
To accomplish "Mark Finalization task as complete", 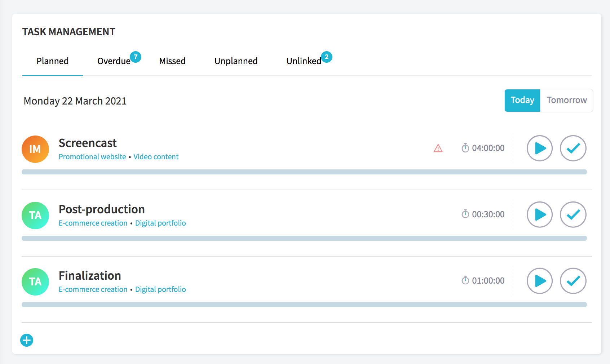I will pos(573,281).
